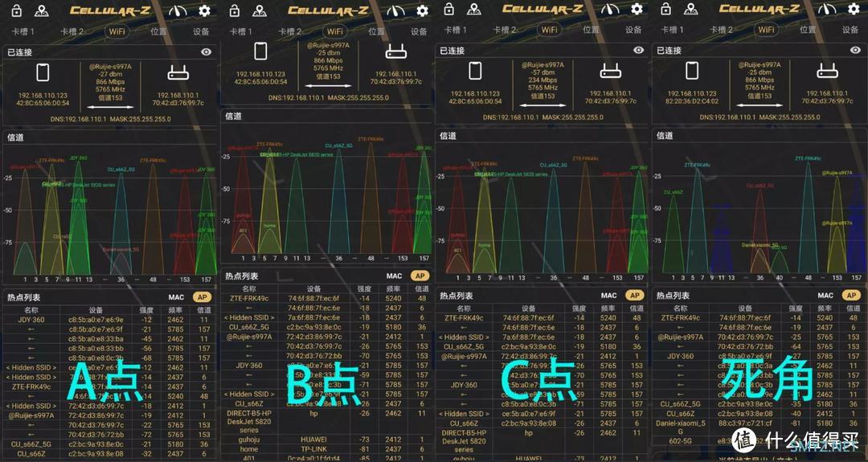
Task: Open the 位置 tab in 死角 screenshot
Action: 808,30
